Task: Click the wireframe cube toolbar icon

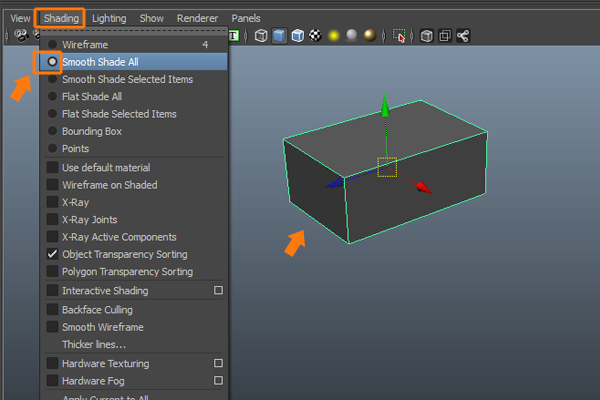Action: (x=261, y=36)
